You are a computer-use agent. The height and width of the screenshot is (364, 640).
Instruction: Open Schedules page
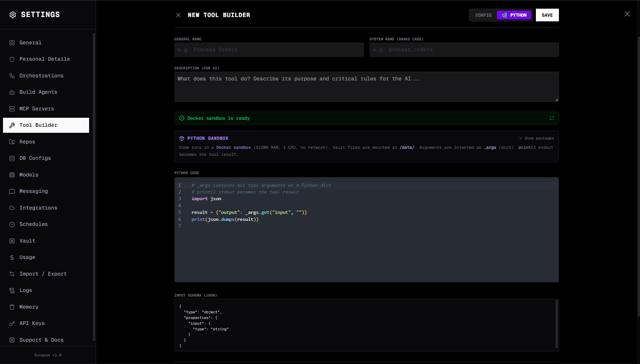click(46, 224)
